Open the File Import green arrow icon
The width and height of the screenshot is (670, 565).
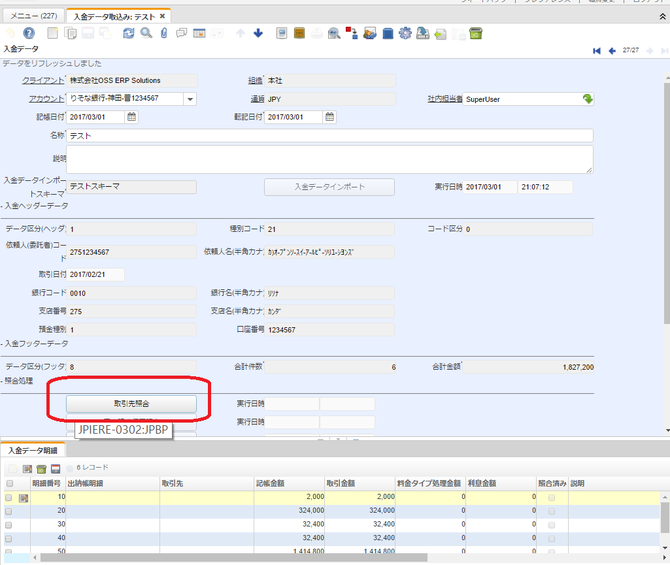tap(441, 34)
